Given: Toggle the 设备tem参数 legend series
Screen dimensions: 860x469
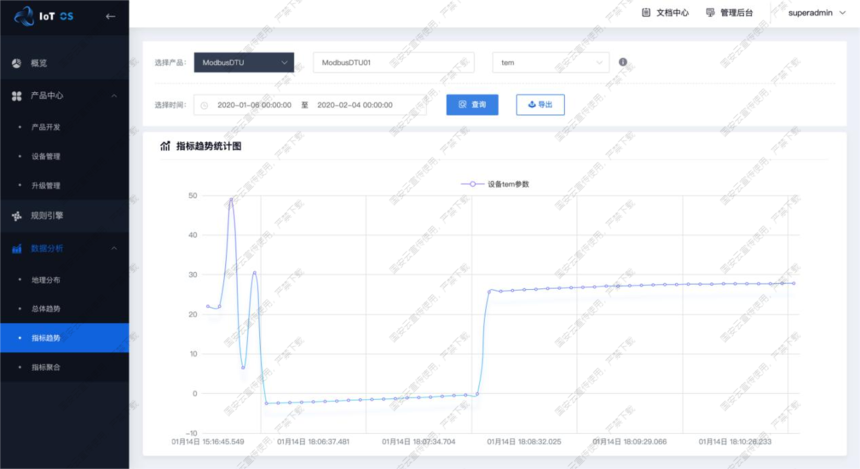Looking at the screenshot, I should coord(495,184).
